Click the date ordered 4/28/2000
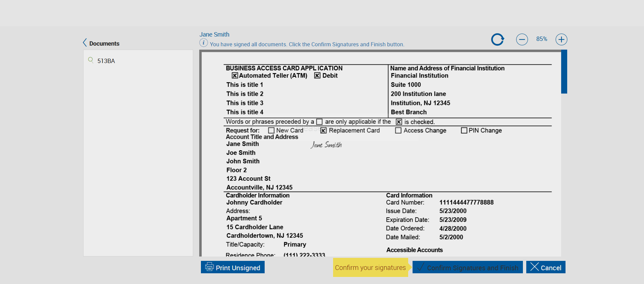Image resolution: width=644 pixels, height=284 pixels. (x=453, y=229)
